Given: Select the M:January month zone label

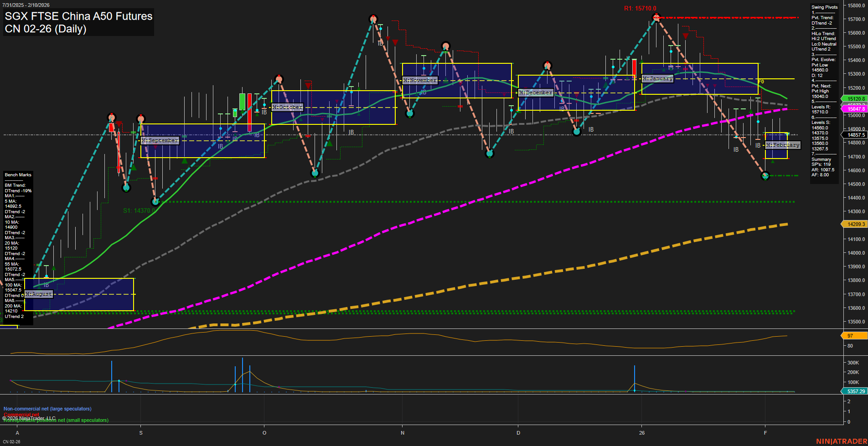Looking at the screenshot, I should click(x=657, y=78).
